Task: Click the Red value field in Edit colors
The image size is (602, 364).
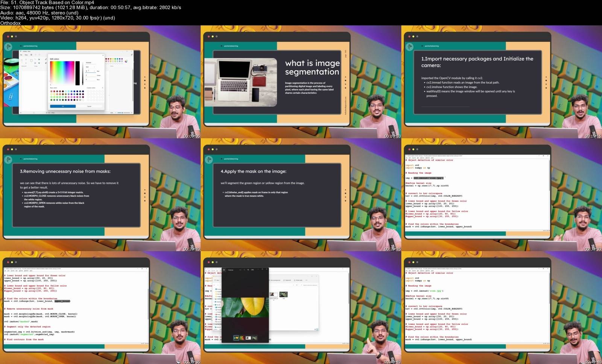Action: click(x=90, y=71)
